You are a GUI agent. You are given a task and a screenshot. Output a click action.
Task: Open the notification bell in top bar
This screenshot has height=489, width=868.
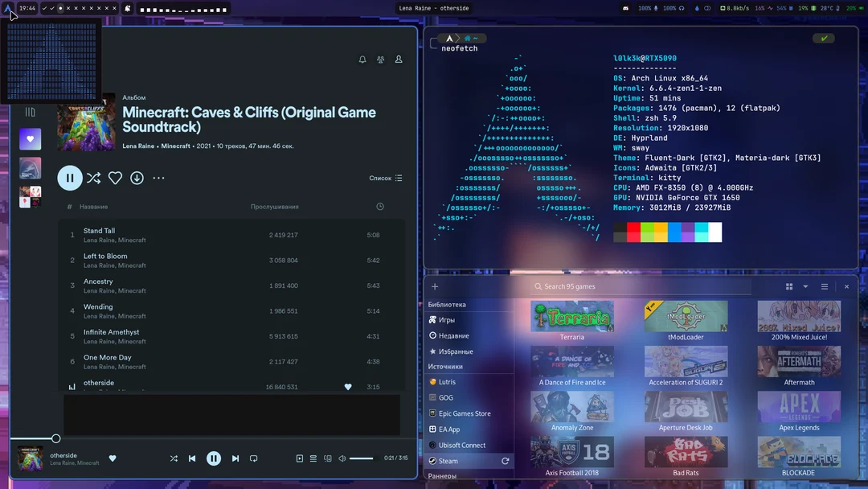[x=127, y=8]
